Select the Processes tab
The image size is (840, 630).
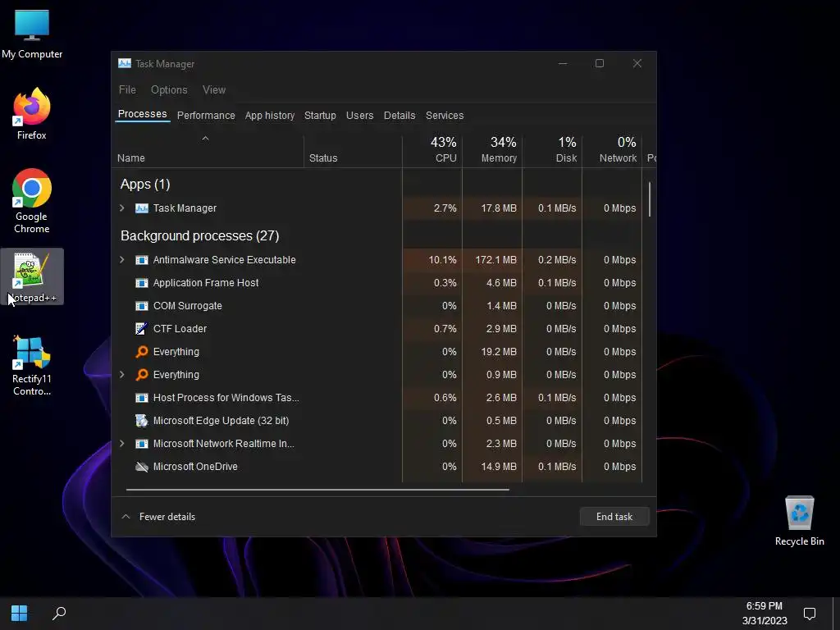coord(143,114)
